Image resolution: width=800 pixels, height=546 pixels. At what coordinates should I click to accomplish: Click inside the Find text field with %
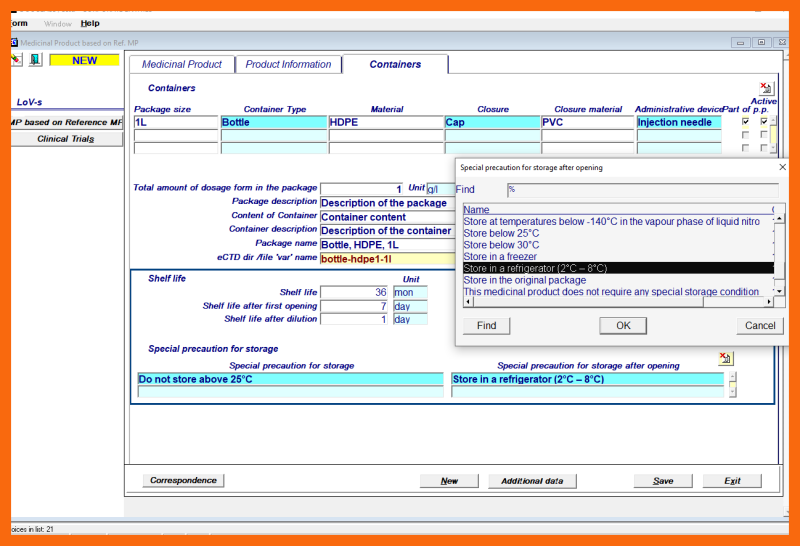pyautogui.click(x=642, y=190)
